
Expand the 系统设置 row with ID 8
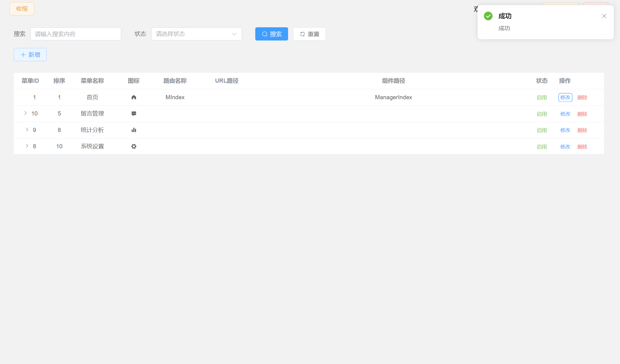(x=27, y=146)
